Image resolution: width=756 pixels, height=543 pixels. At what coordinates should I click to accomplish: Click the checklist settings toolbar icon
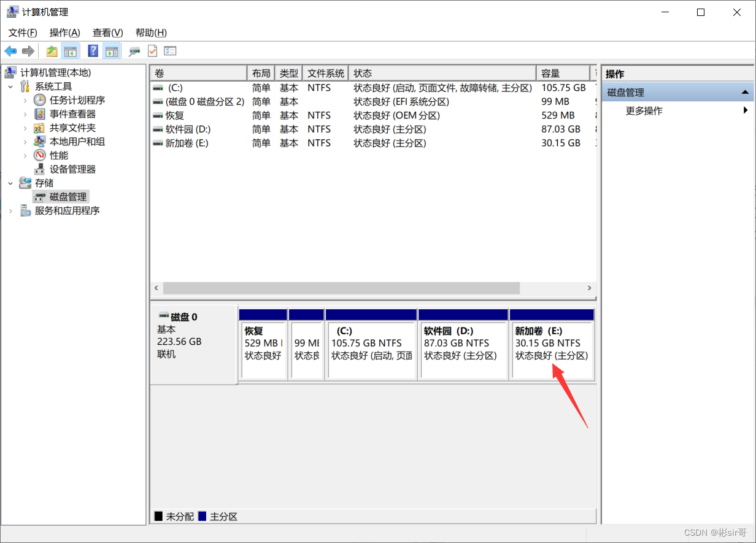170,51
